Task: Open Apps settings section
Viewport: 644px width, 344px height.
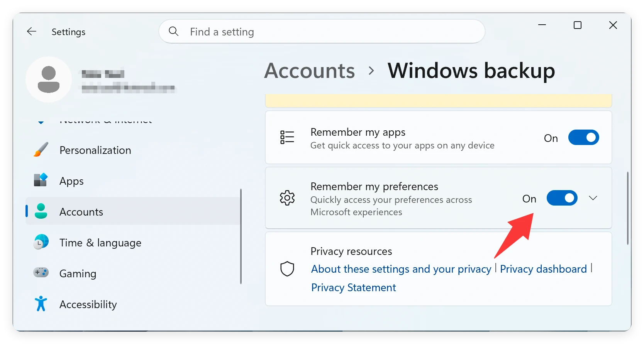Action: (133, 181)
